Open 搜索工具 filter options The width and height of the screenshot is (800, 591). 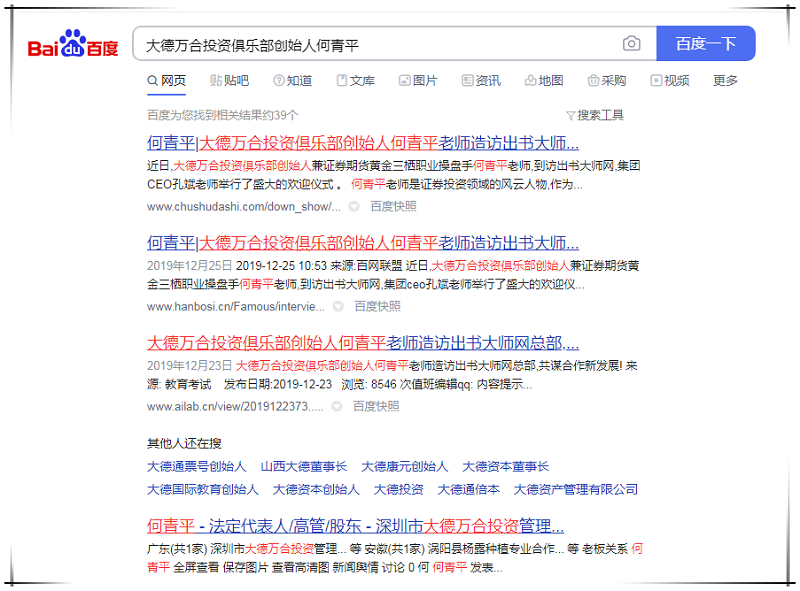pyautogui.click(x=594, y=115)
